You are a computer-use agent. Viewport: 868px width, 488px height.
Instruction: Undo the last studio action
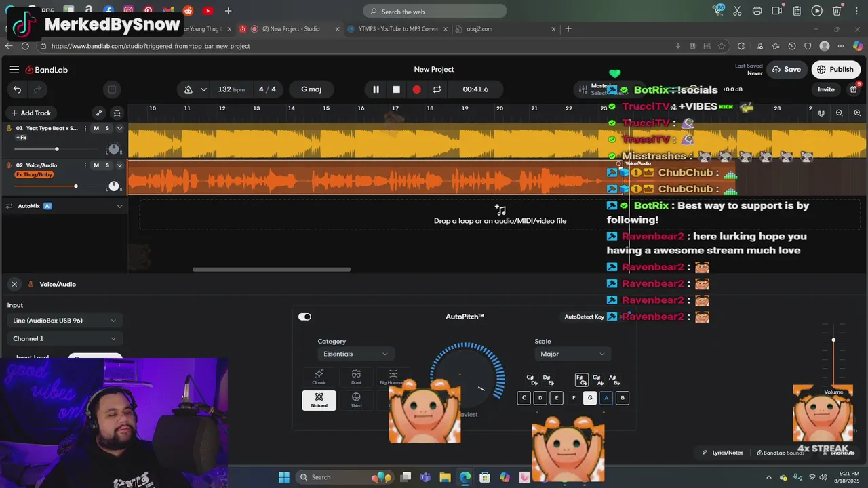(x=18, y=89)
